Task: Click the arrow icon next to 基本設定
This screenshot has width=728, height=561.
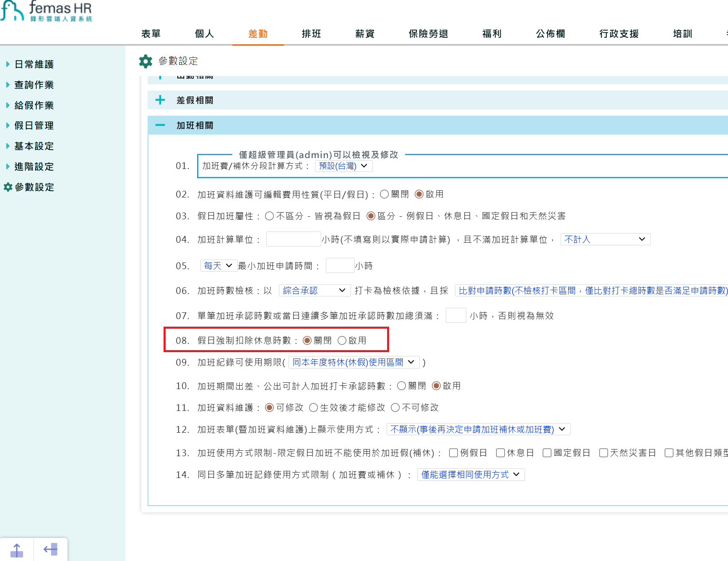Action: (x=8, y=146)
